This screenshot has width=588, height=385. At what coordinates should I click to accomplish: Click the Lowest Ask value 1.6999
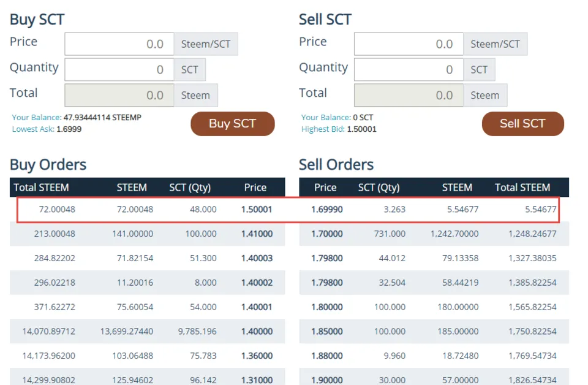tap(69, 129)
